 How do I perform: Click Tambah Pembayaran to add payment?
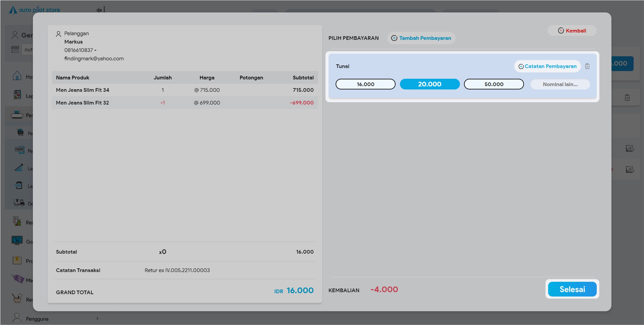[421, 38]
